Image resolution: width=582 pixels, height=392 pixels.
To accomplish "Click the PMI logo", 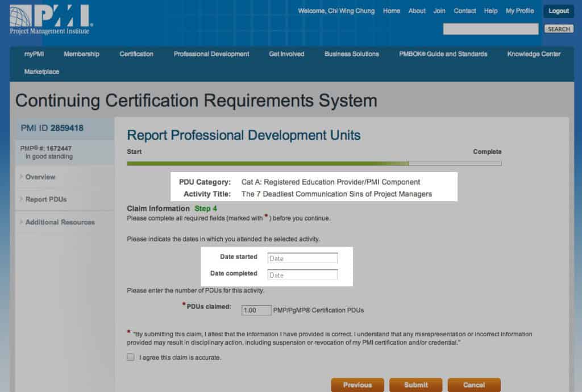I will pyautogui.click(x=51, y=20).
